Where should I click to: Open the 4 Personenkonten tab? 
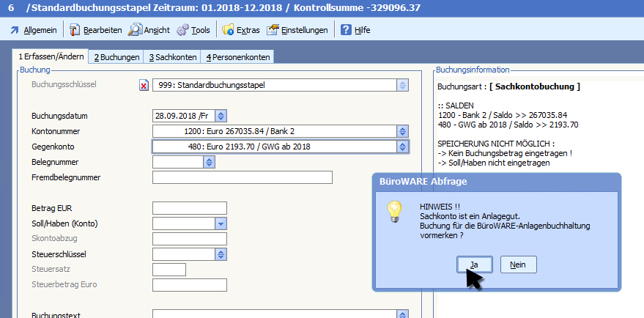(238, 57)
